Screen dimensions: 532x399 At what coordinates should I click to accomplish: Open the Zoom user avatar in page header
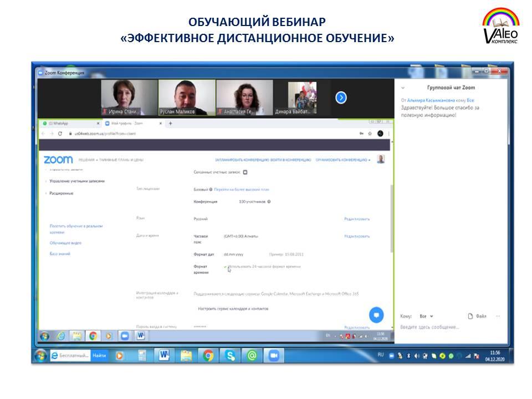(381, 159)
